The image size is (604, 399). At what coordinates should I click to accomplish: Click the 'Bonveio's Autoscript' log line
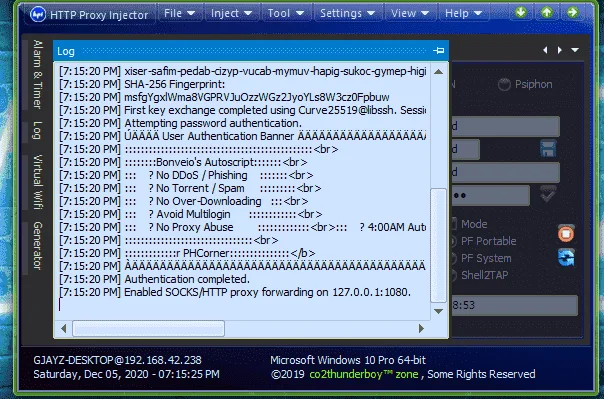183,162
